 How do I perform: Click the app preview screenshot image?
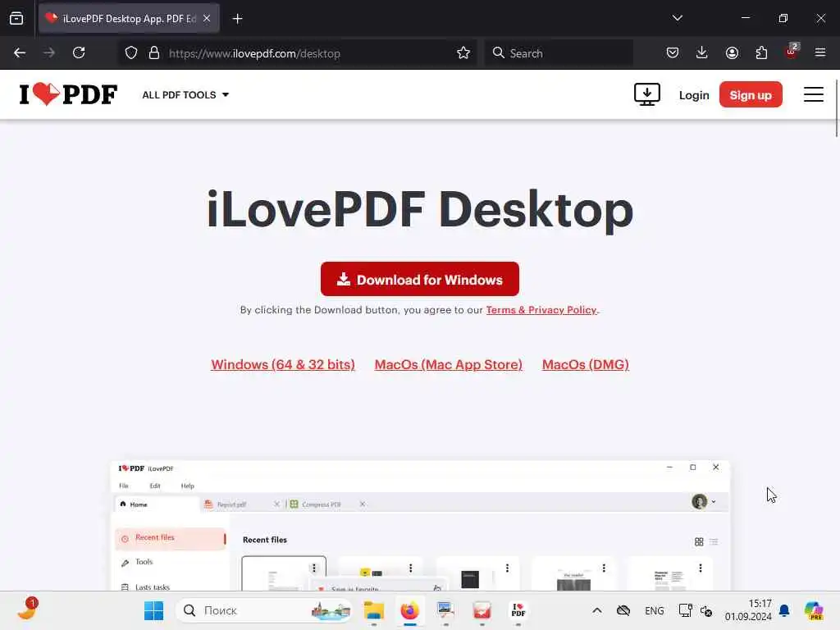pyautogui.click(x=420, y=526)
